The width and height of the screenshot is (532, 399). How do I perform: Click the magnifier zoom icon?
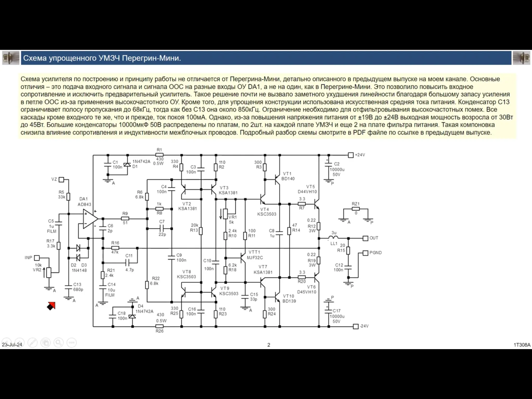click(59, 343)
